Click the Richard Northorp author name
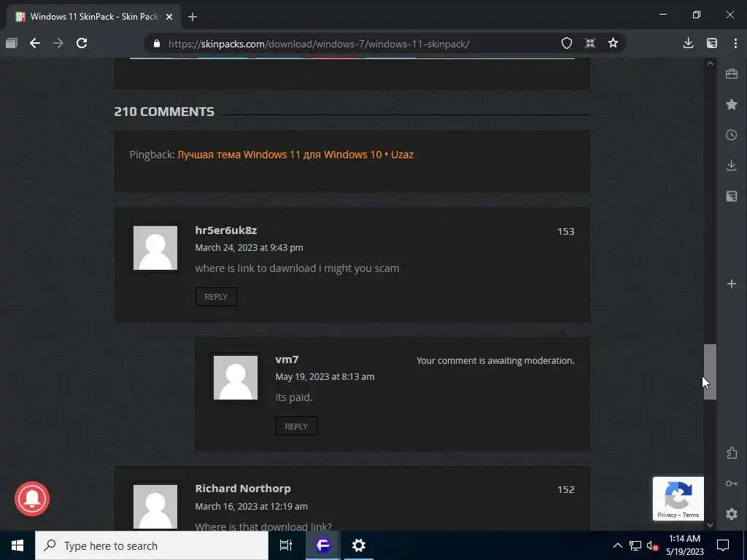 point(243,488)
